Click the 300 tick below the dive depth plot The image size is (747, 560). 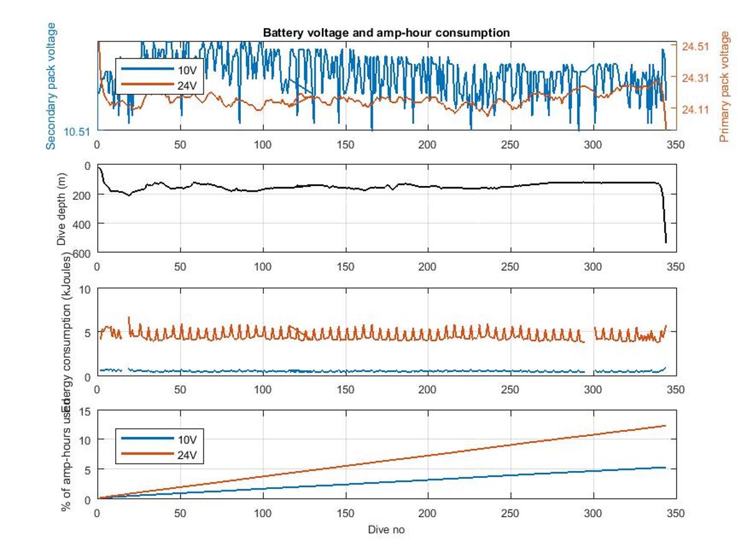pos(593,266)
